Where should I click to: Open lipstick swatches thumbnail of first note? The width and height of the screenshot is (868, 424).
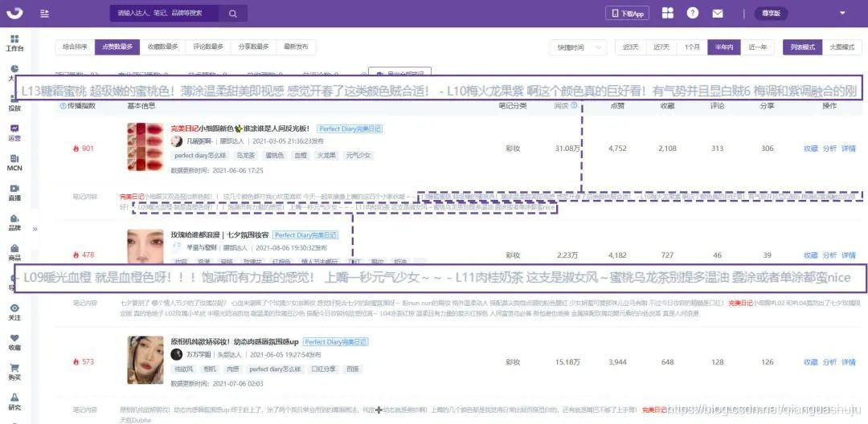[x=145, y=147]
